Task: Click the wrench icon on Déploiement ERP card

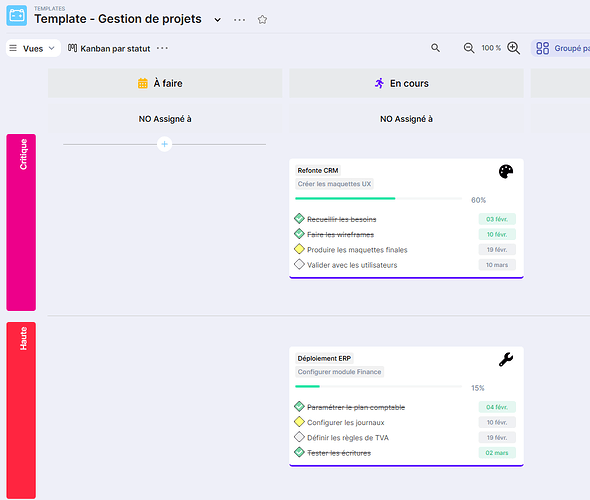Action: (x=506, y=359)
